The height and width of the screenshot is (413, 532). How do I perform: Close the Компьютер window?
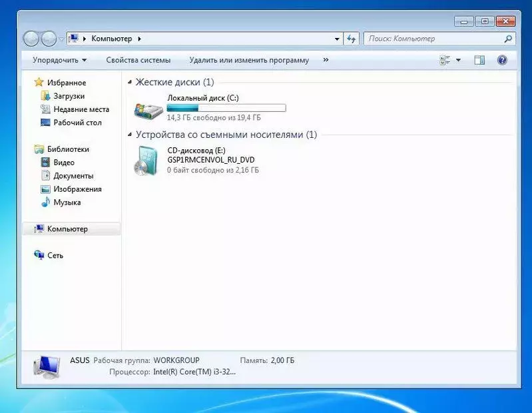point(505,21)
